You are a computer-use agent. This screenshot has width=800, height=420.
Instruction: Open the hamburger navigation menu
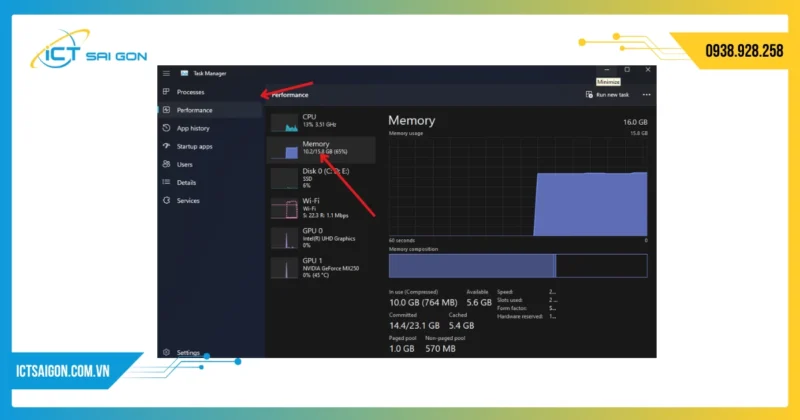[x=166, y=74]
